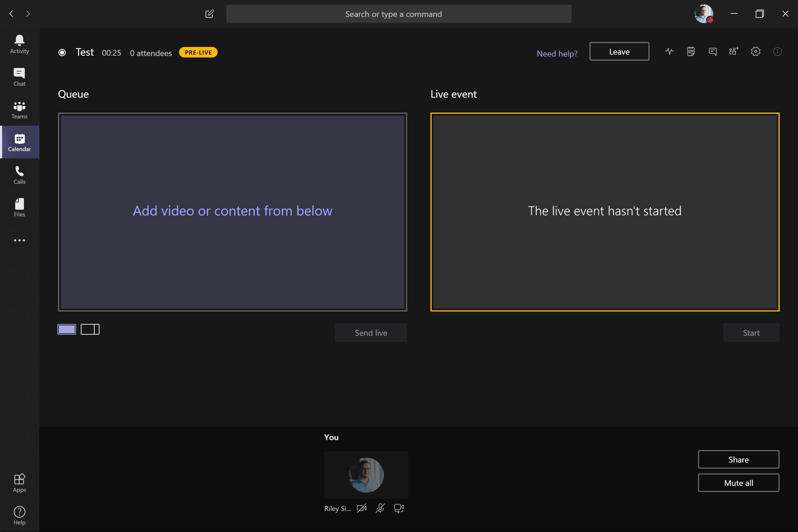The image size is (798, 532).
Task: Click the Need help? link
Action: (557, 54)
